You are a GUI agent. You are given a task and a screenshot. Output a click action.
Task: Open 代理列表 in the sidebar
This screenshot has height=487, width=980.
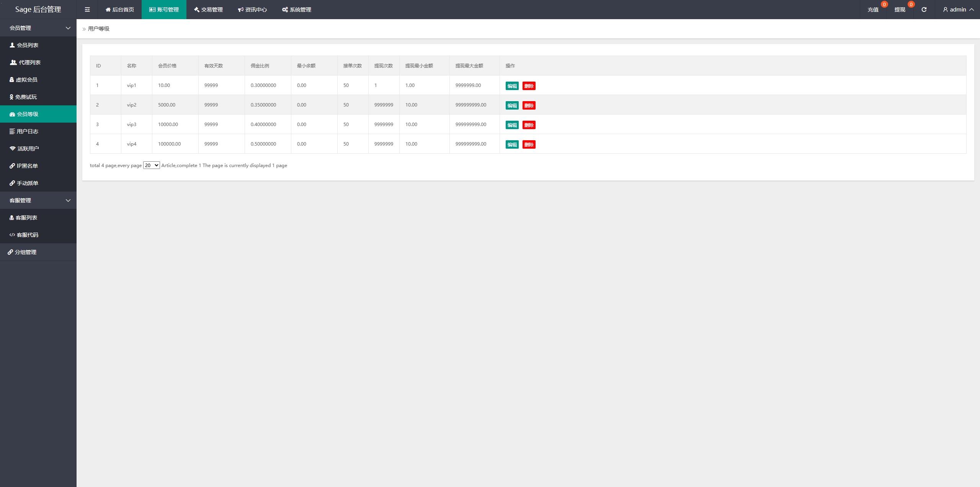coord(29,62)
